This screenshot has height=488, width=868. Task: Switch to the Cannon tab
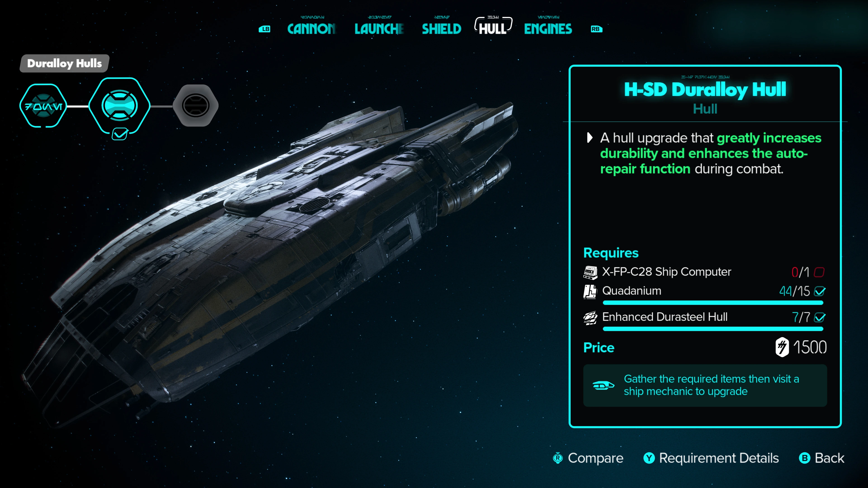point(311,29)
